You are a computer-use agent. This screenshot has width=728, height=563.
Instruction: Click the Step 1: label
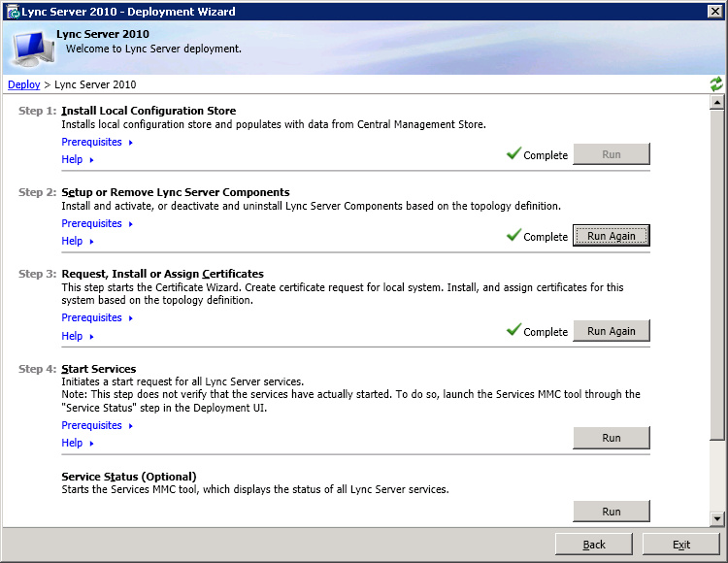[x=37, y=111]
